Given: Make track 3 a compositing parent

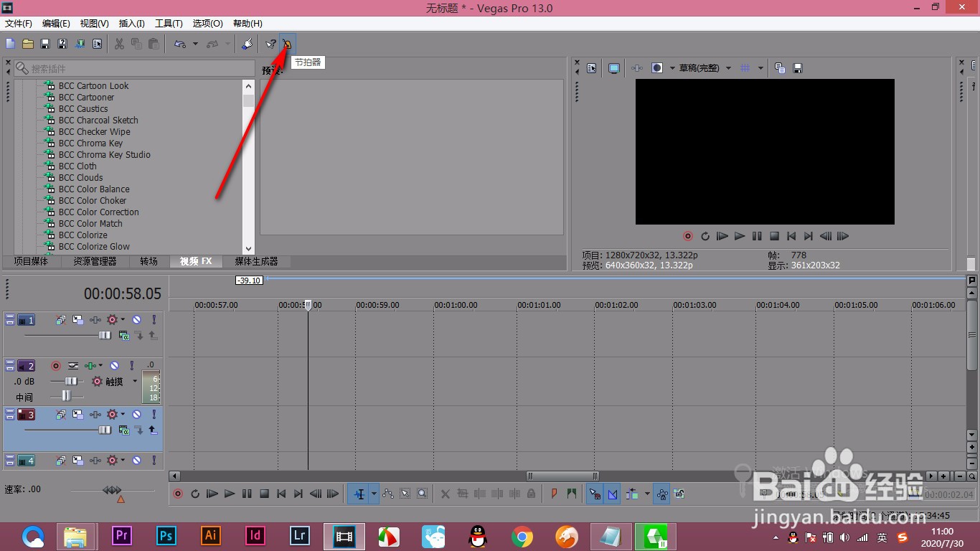Looking at the screenshot, I should 153,430.
